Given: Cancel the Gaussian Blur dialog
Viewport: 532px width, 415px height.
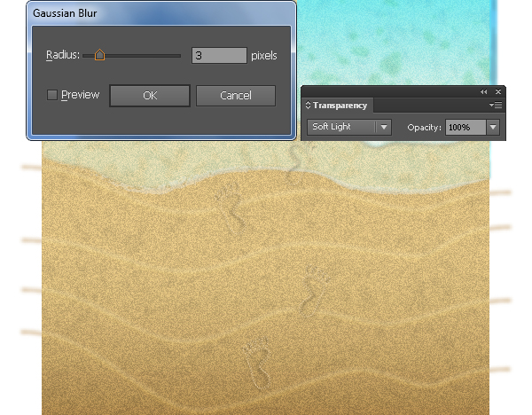Looking at the screenshot, I should (x=236, y=96).
